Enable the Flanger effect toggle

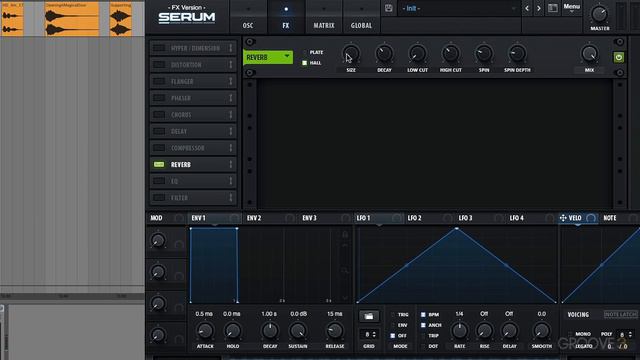159,82
